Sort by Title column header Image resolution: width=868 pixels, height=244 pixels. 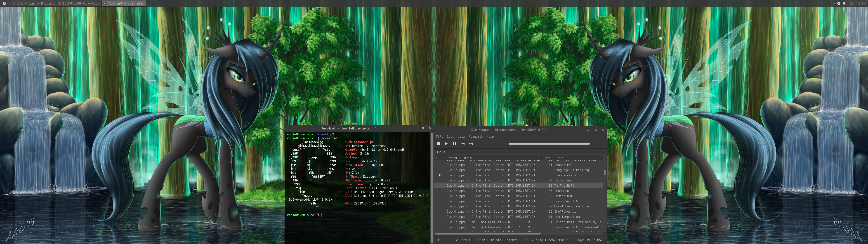[x=578, y=158]
